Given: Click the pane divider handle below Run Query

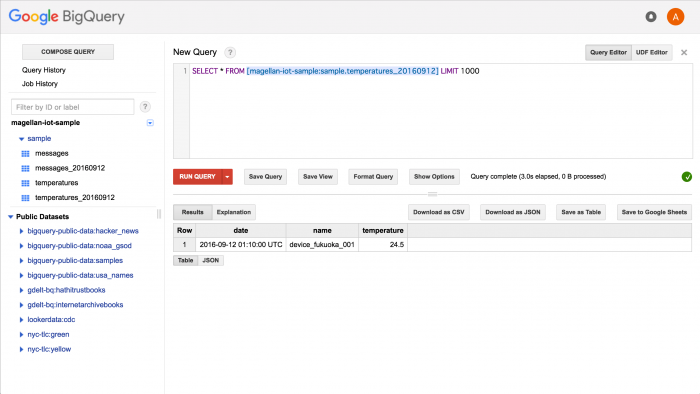Looking at the screenshot, I should pyautogui.click(x=432, y=194).
